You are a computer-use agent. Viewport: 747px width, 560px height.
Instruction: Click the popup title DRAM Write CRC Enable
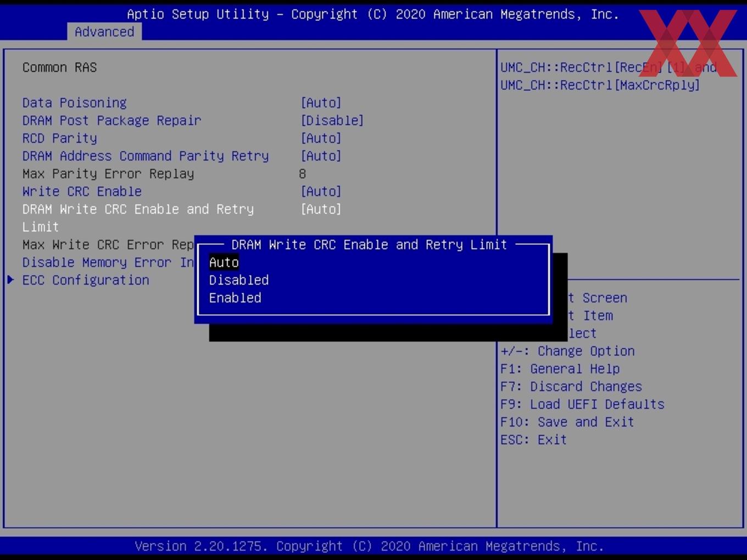pos(369,244)
